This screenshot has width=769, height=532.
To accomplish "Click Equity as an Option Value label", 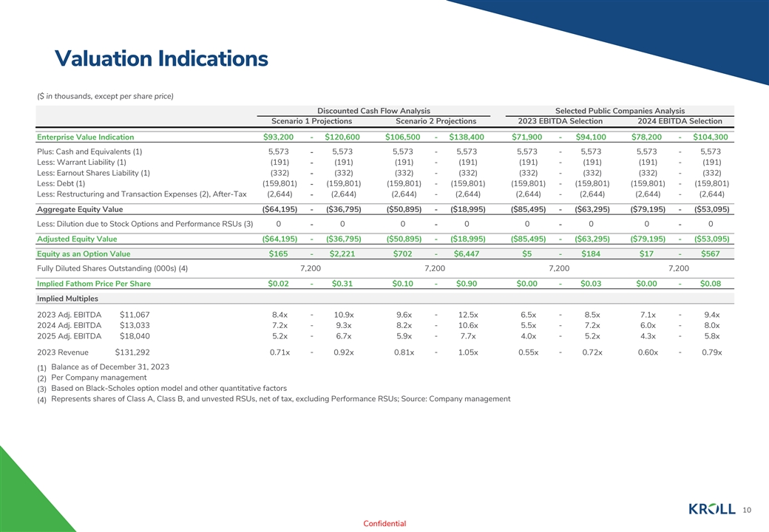I will click(84, 253).
